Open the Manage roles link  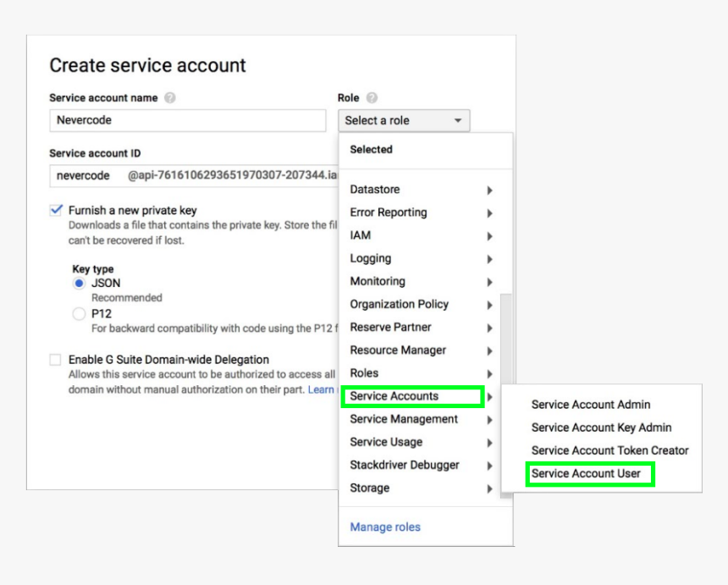point(385,527)
